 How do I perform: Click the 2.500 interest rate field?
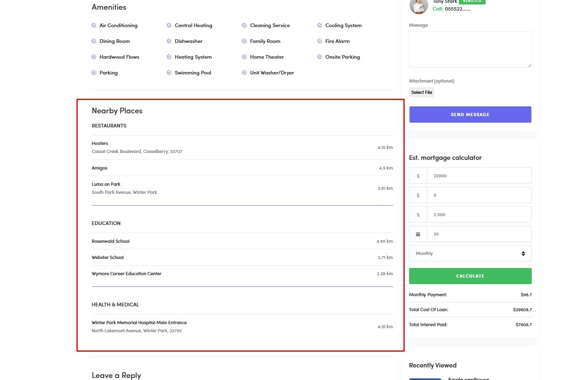[479, 214]
